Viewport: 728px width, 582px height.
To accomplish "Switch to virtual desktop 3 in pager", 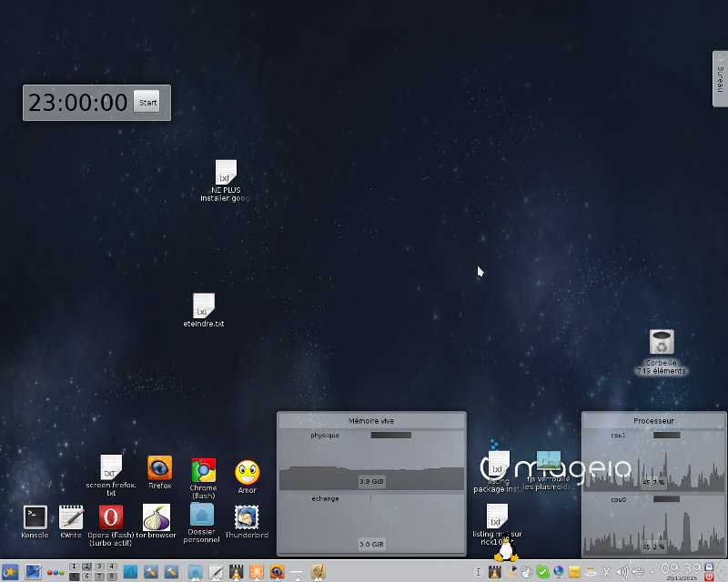I will pos(98,567).
